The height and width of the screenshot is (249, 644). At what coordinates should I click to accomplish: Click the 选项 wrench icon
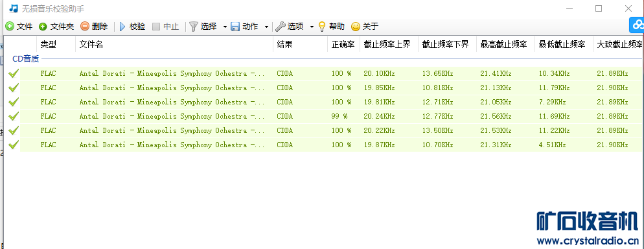[x=280, y=27]
